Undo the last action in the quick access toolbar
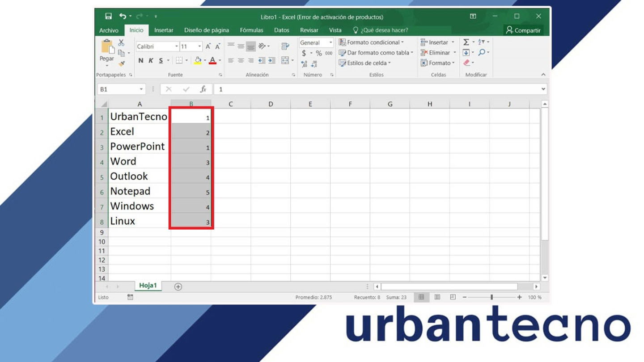 [x=123, y=17]
